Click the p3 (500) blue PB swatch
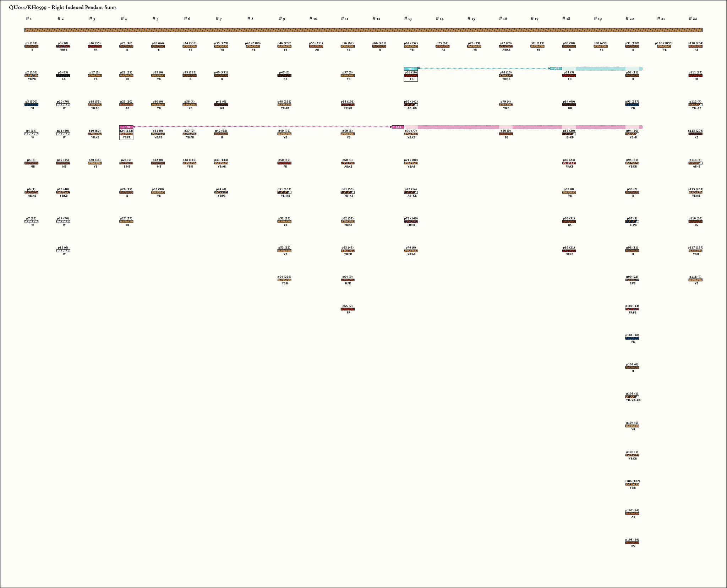This screenshot has width=727, height=588. (x=32, y=105)
